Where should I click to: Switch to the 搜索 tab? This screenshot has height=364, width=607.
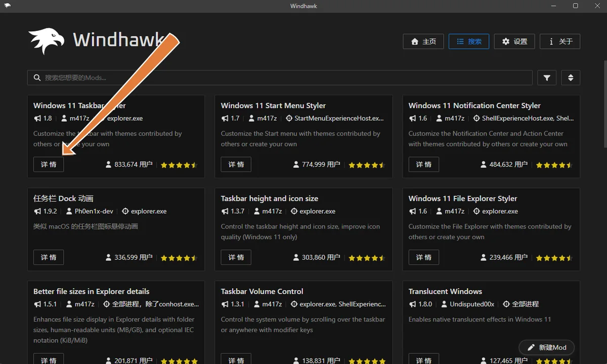click(469, 41)
